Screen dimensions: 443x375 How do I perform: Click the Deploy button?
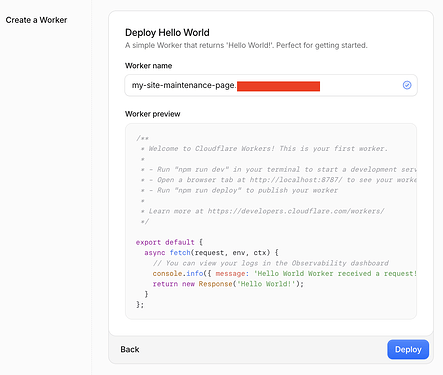(408, 349)
